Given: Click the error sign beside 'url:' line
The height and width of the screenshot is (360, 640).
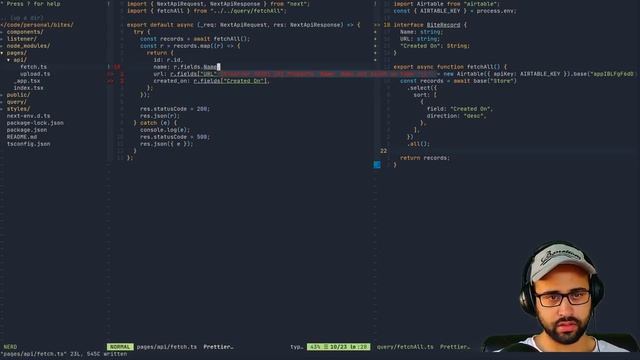Looking at the screenshot, I should [x=110, y=74].
